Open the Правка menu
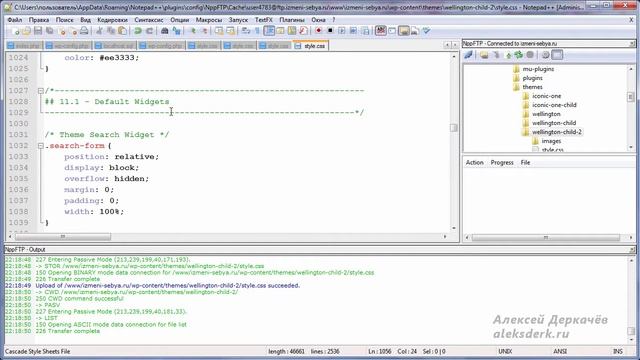 pos(39,20)
